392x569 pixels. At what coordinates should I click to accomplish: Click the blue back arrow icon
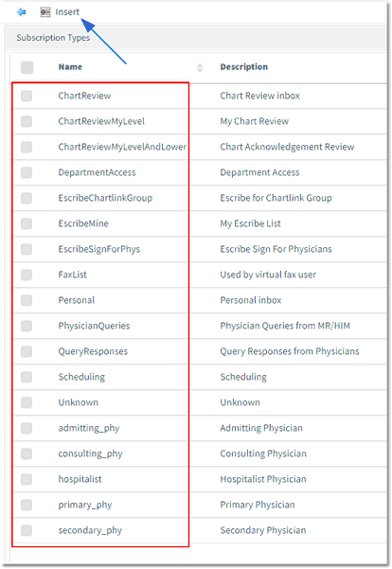coord(21,12)
